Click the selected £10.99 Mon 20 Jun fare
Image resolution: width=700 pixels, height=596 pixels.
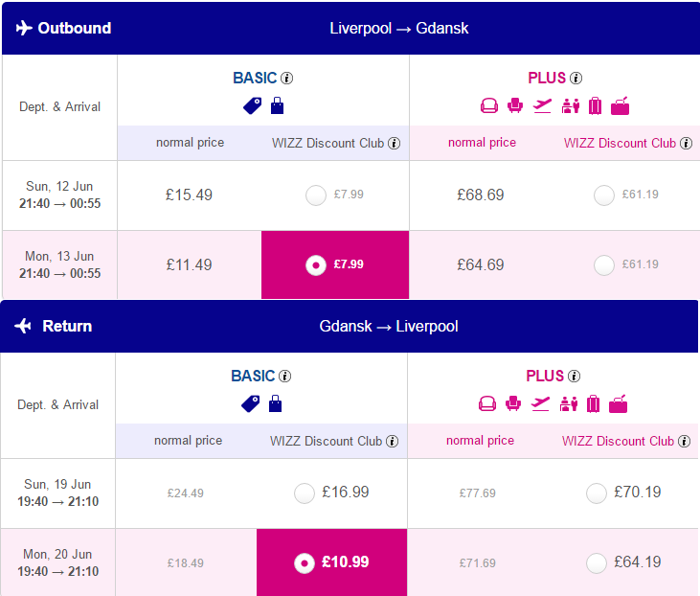pos(331,562)
